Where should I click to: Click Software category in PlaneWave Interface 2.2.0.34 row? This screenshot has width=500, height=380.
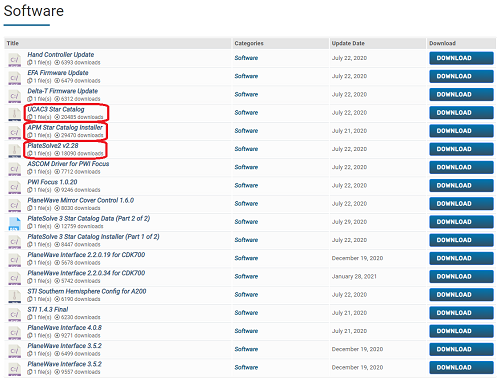point(246,276)
